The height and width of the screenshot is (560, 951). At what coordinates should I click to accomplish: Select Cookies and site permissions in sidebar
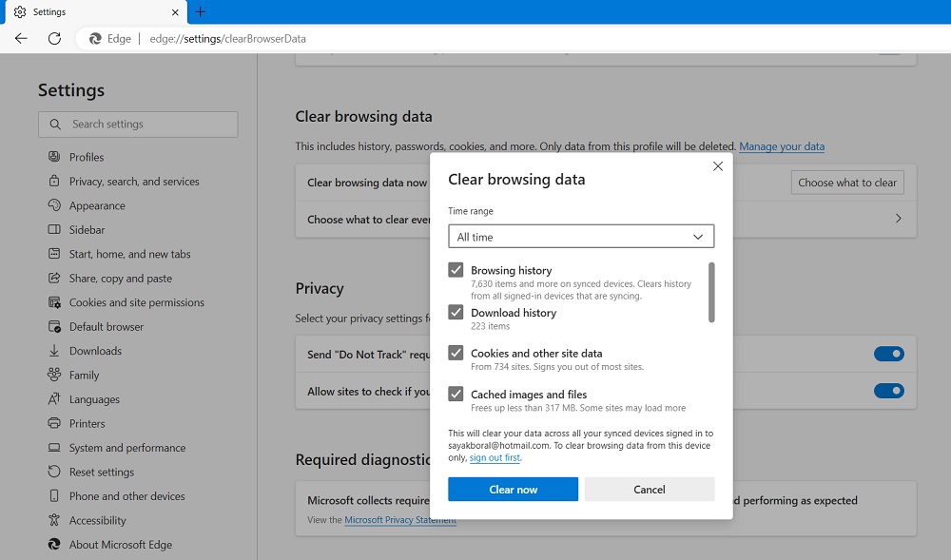(x=55, y=302)
